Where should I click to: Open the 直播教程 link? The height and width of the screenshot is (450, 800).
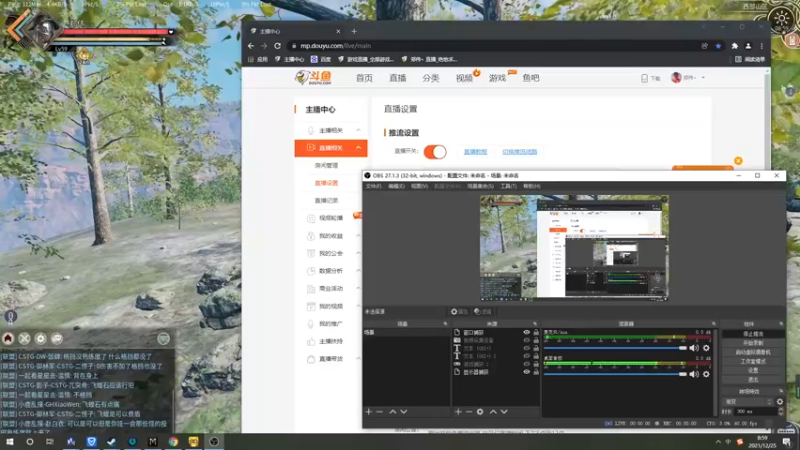[476, 152]
